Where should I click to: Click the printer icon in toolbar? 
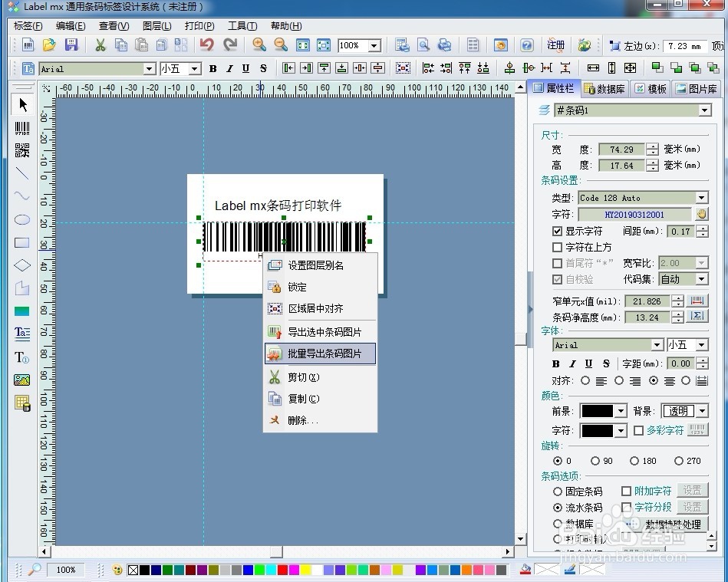pyautogui.click(x=445, y=45)
